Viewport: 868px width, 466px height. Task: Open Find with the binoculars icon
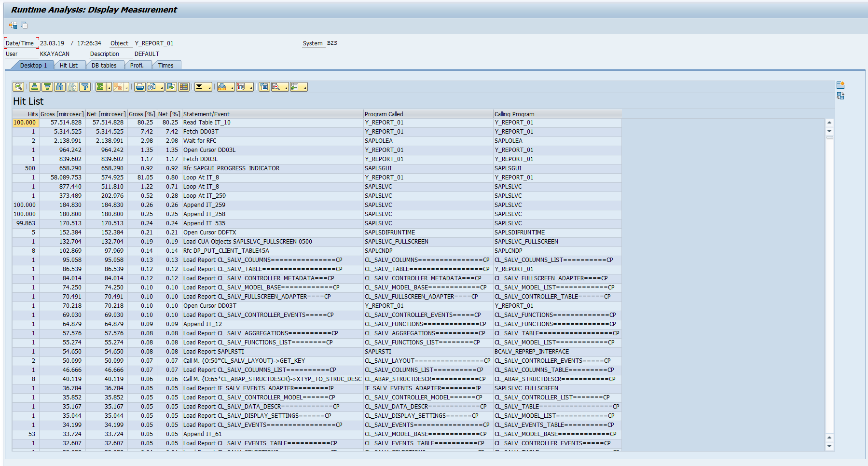pos(60,87)
